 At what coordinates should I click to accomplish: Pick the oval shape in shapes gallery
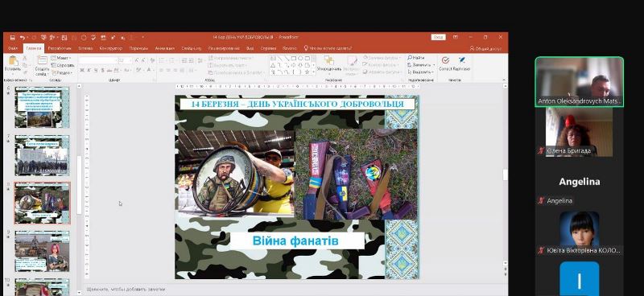(300, 59)
